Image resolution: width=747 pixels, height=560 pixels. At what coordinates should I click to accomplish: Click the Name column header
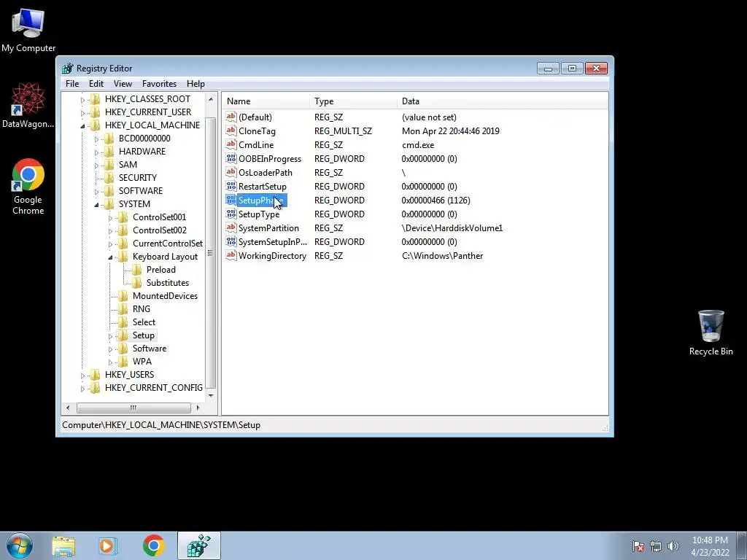click(266, 101)
